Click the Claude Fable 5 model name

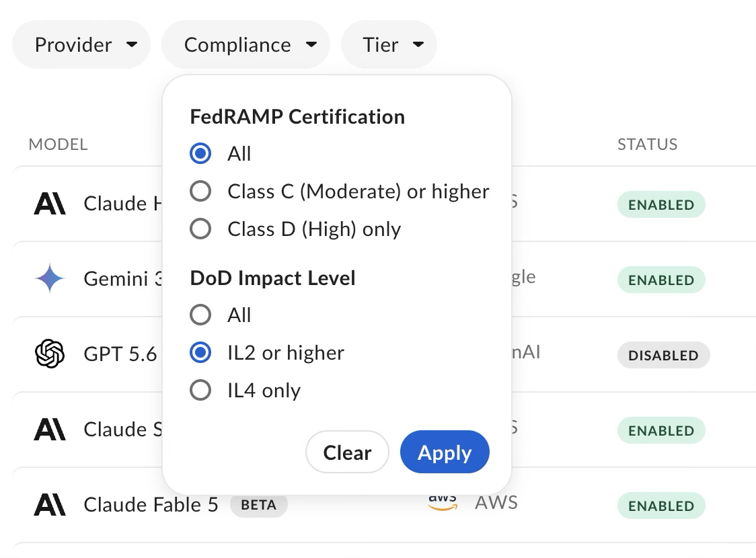[151, 504]
